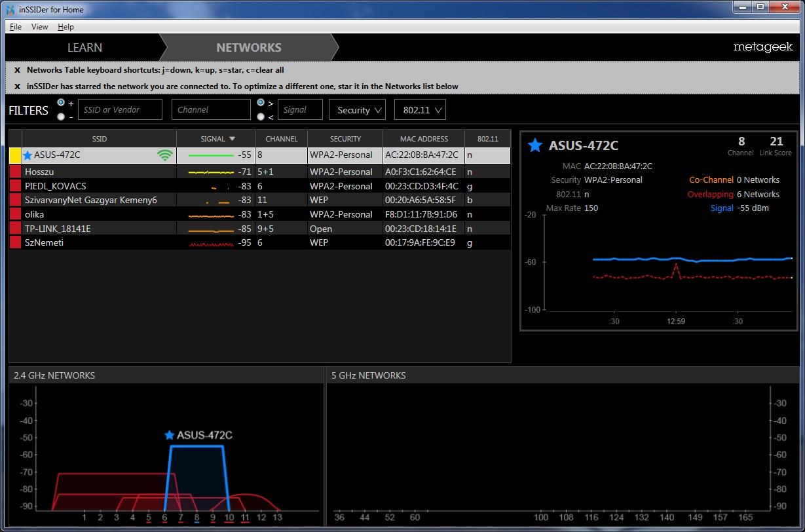Click the Co-Channel label in details panel
The image size is (805, 532).
[711, 180]
